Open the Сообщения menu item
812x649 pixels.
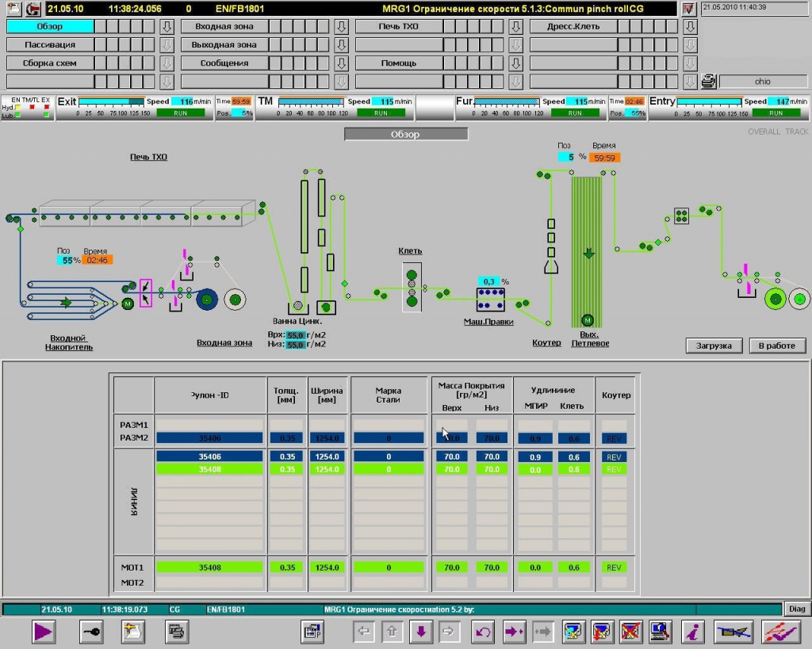(224, 63)
